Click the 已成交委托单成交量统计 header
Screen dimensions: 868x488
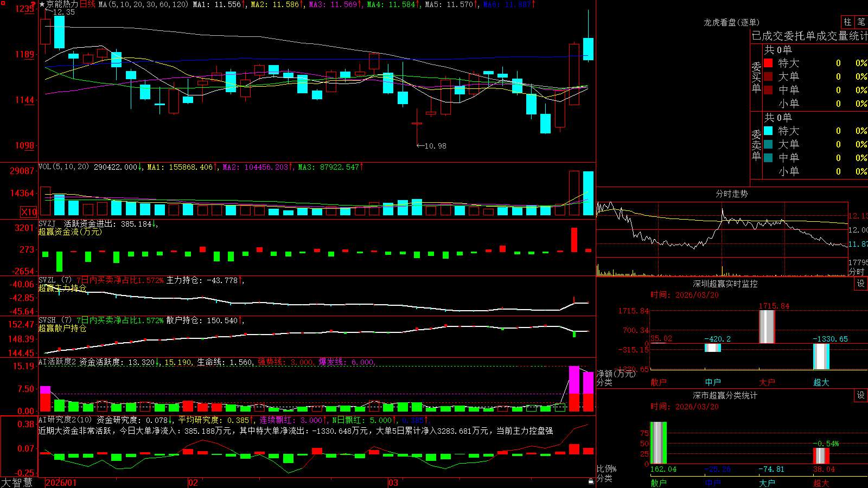pos(809,36)
